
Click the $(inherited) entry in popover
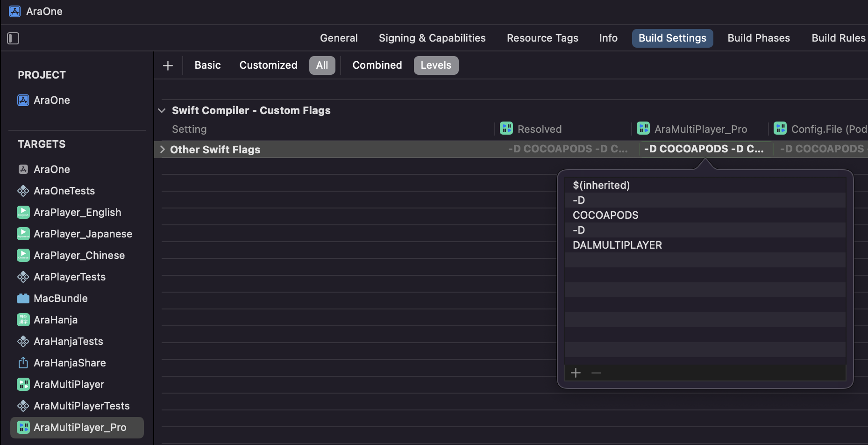tap(705, 185)
